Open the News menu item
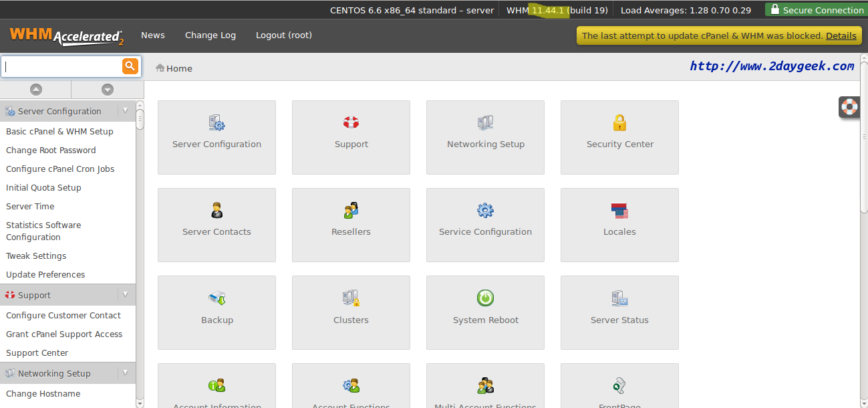The image size is (868, 408). (152, 35)
